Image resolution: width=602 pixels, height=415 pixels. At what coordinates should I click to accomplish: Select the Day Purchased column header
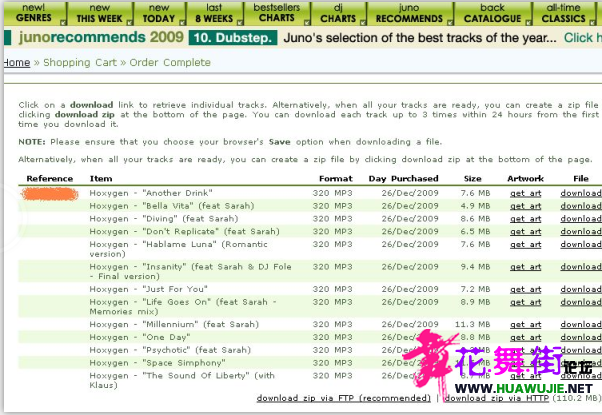pyautogui.click(x=404, y=179)
